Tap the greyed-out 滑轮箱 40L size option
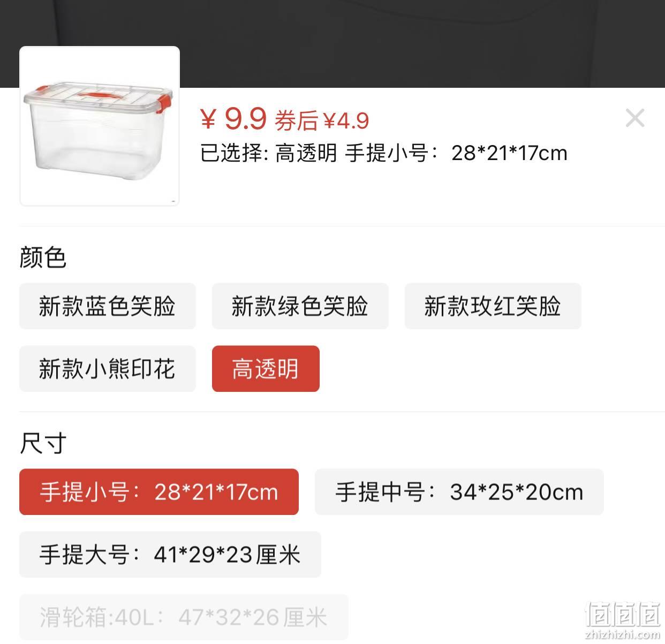665x644 pixels. pos(184,617)
